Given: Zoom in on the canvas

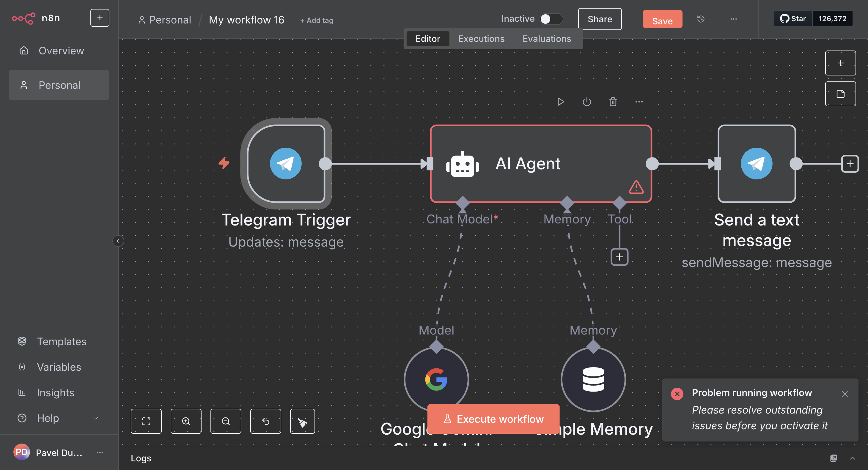Looking at the screenshot, I should point(186,421).
